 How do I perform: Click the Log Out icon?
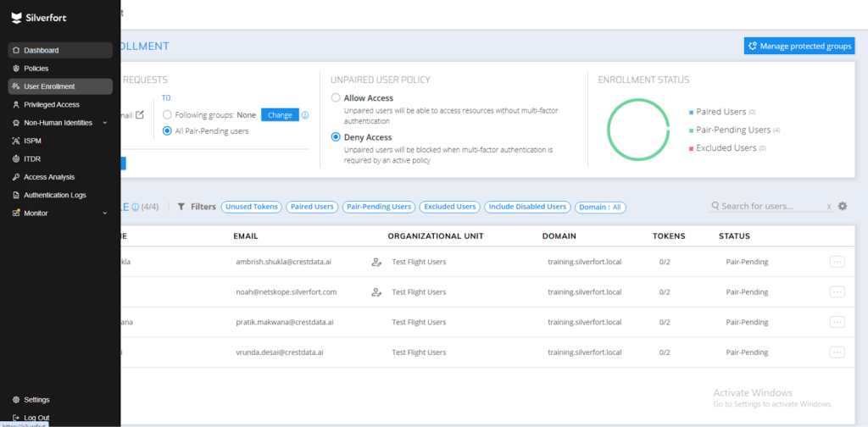point(16,418)
